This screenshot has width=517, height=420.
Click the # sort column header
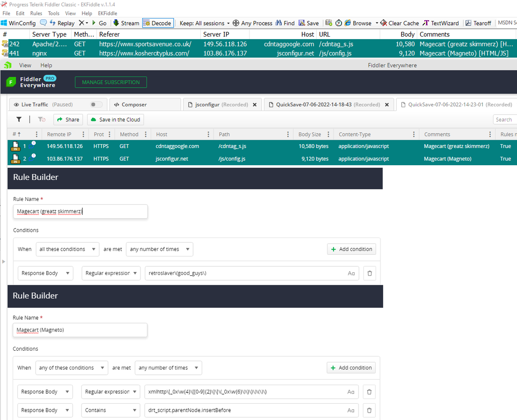[16, 134]
